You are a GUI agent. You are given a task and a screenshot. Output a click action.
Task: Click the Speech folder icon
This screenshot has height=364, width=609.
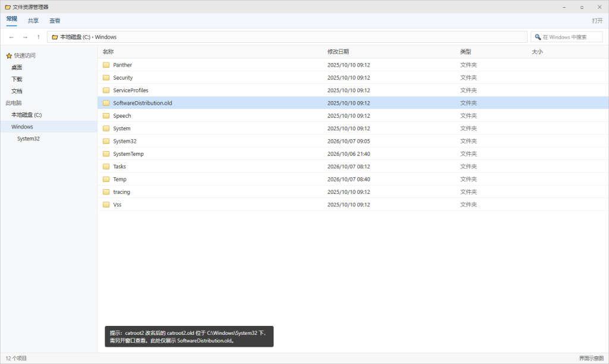pos(106,116)
